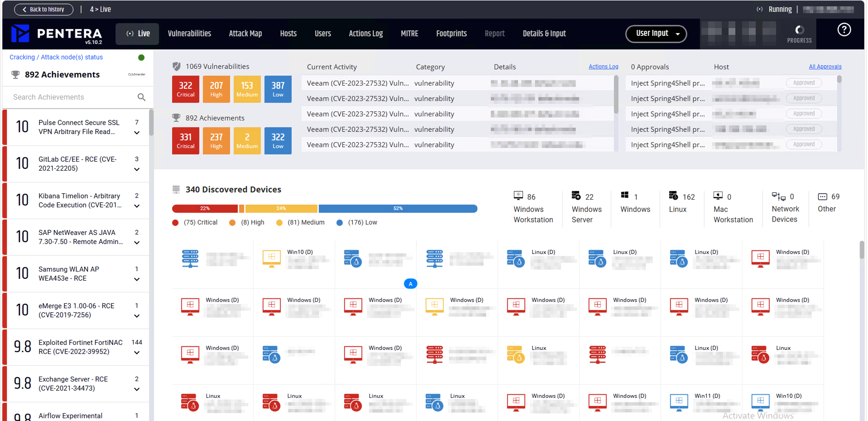Click the 52% Low segment of device bar
The width and height of the screenshot is (868, 421).
(x=398, y=208)
